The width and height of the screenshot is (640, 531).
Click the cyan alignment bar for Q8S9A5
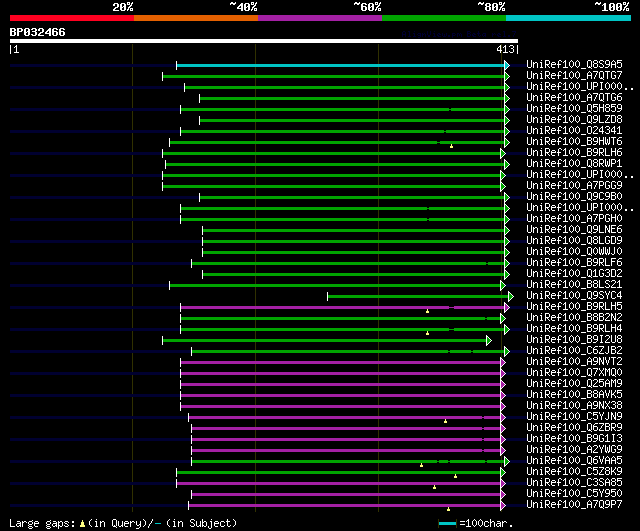[x=340, y=65]
